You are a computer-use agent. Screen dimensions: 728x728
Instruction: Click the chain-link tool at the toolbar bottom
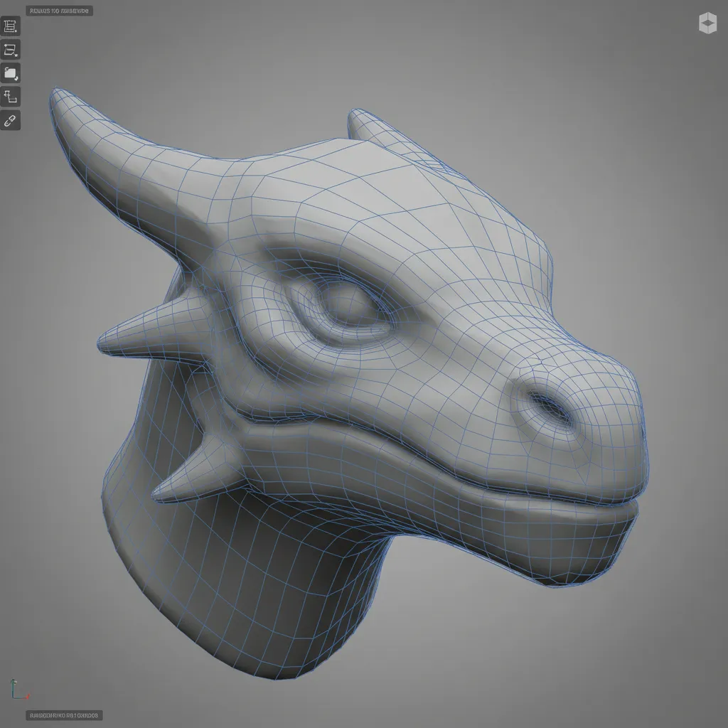coord(10,119)
